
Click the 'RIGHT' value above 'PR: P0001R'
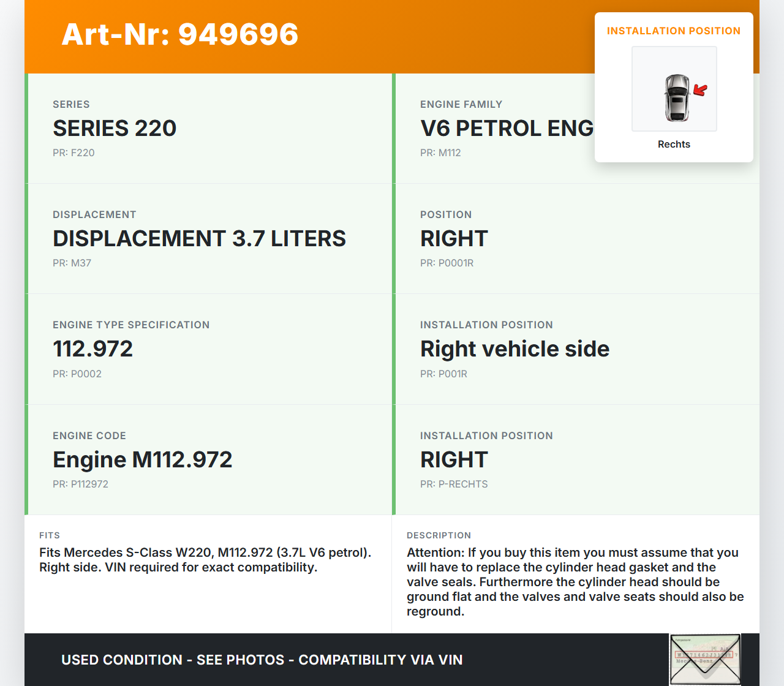pyautogui.click(x=454, y=238)
